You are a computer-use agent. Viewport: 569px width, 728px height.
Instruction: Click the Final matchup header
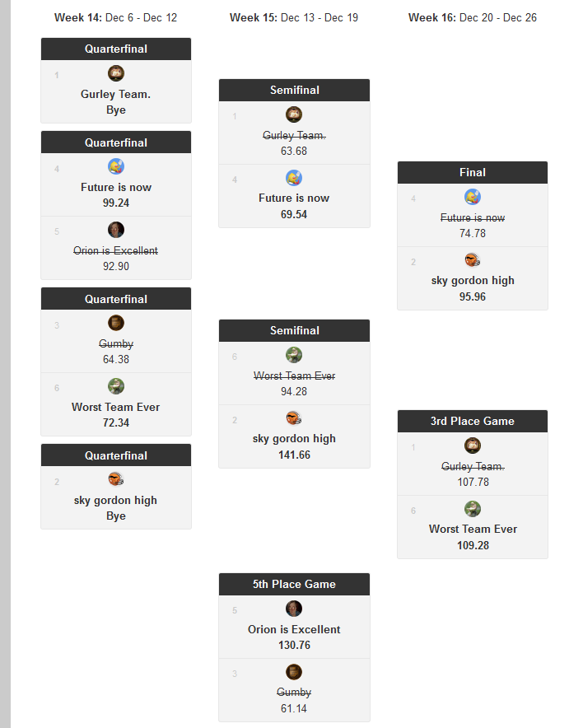473,173
